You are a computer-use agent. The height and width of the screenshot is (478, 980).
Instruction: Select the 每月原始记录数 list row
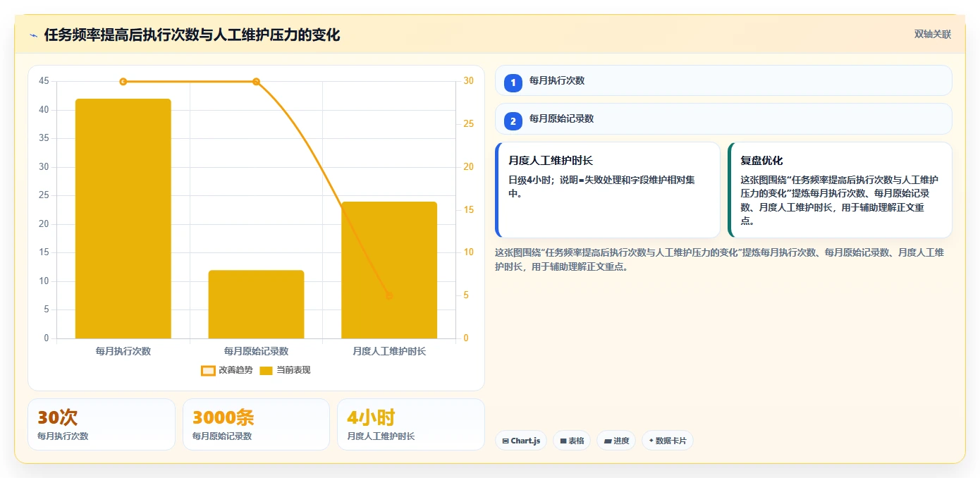723,118
